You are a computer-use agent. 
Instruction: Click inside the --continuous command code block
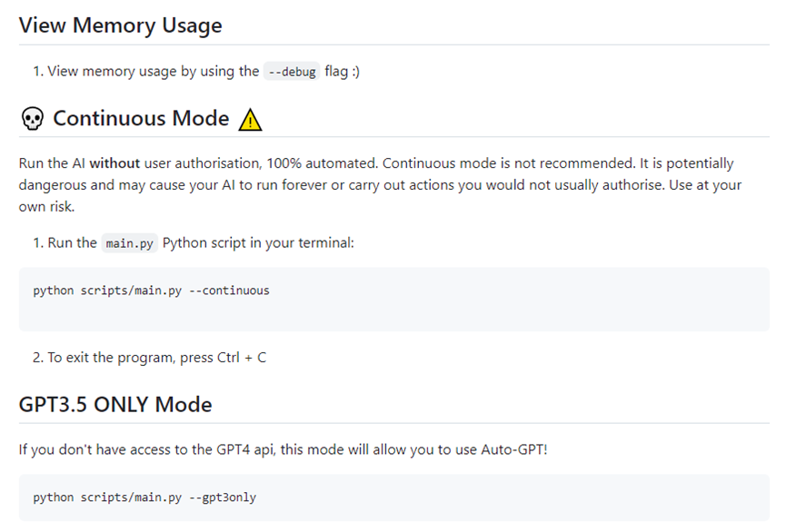pyautogui.click(x=394, y=299)
